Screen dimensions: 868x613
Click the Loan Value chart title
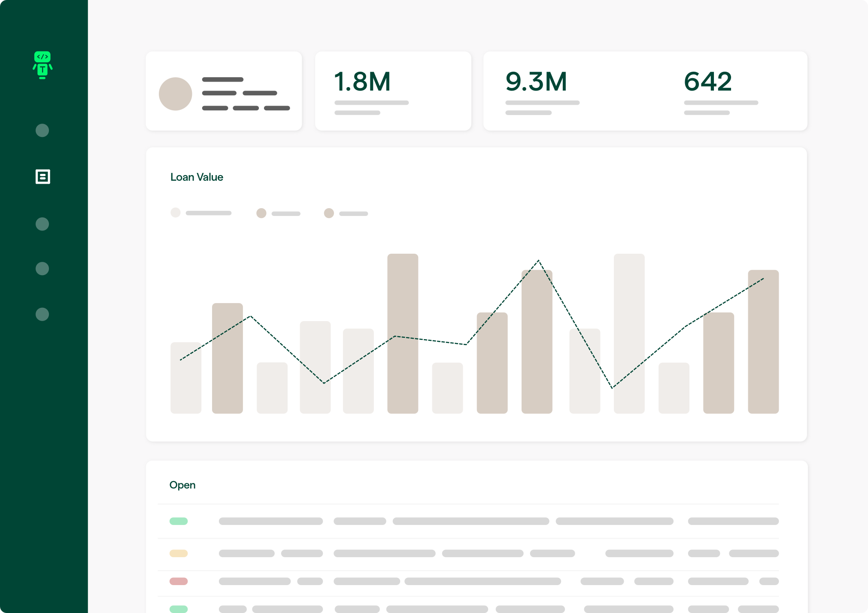pyautogui.click(x=197, y=177)
